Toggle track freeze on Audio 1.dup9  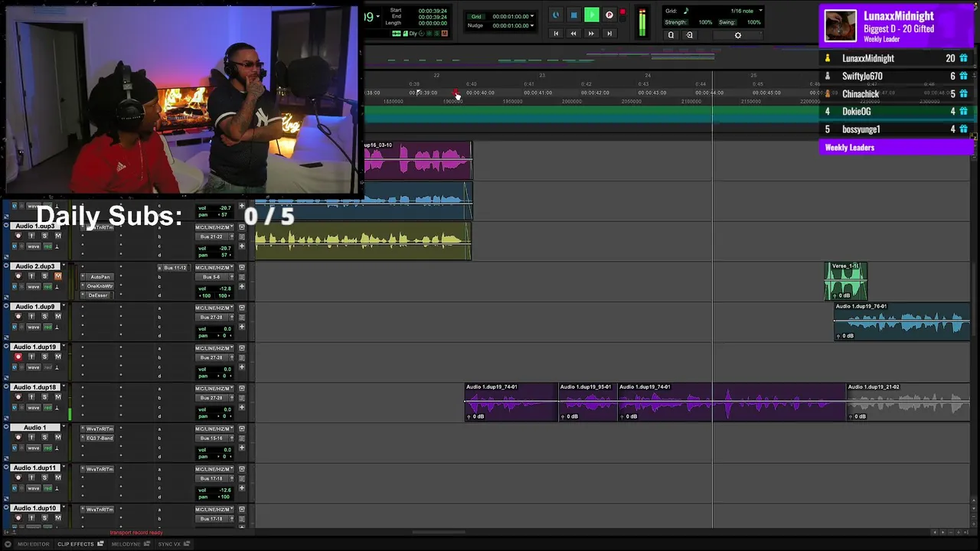(21, 327)
